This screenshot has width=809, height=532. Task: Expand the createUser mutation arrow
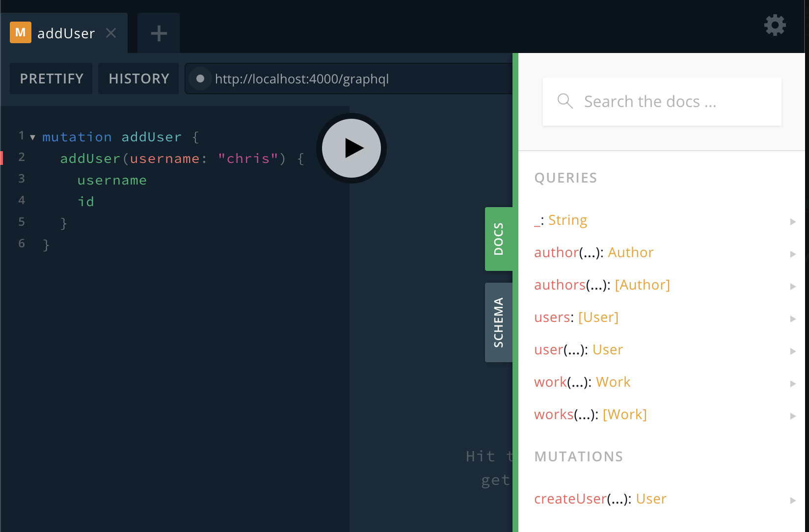point(792,500)
